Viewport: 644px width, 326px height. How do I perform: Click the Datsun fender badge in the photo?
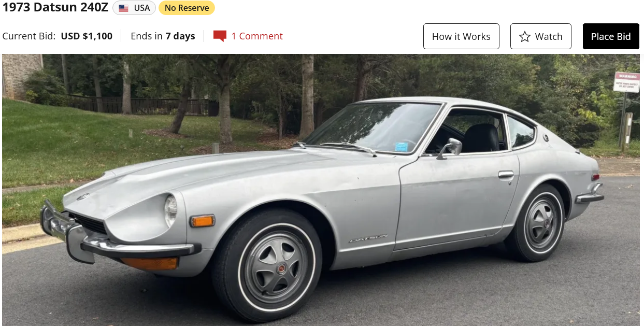click(368, 238)
